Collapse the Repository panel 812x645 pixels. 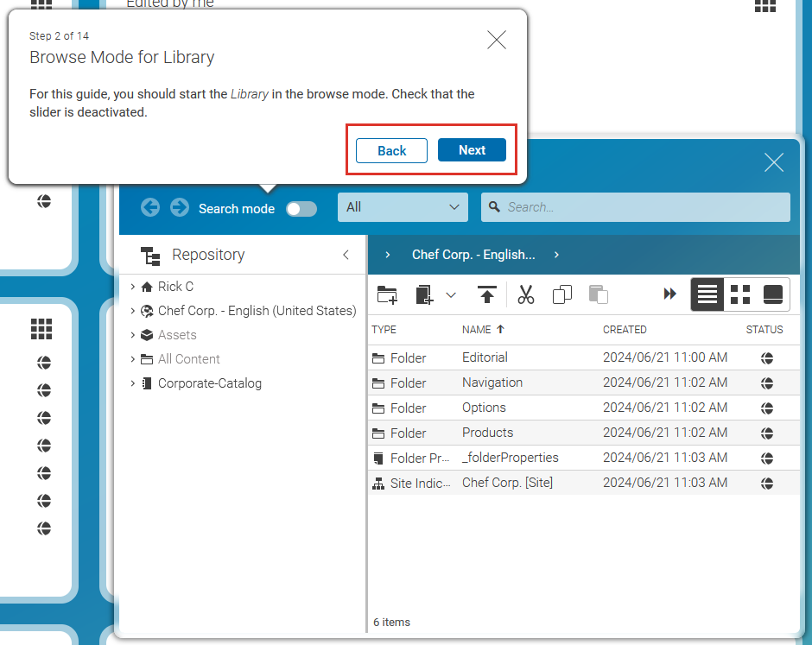(346, 255)
